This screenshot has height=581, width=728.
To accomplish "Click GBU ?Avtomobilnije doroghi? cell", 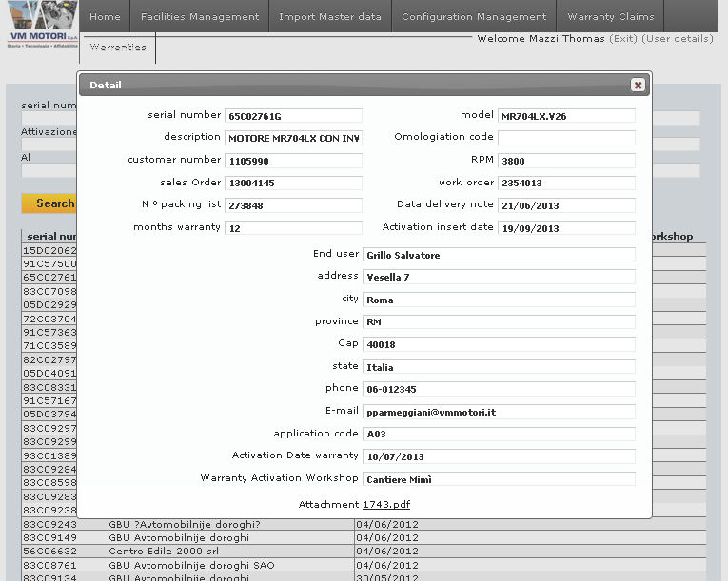I will [185, 524].
